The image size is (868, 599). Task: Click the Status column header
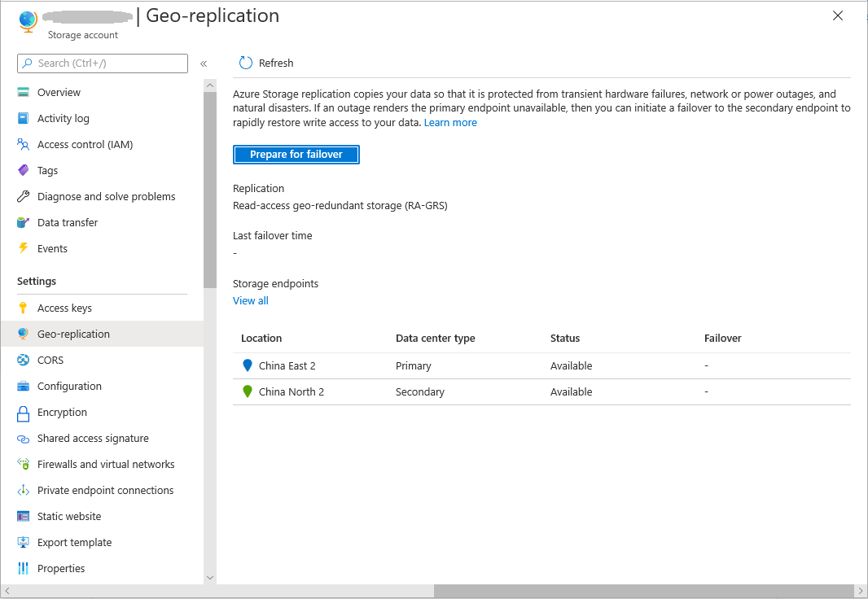click(565, 339)
